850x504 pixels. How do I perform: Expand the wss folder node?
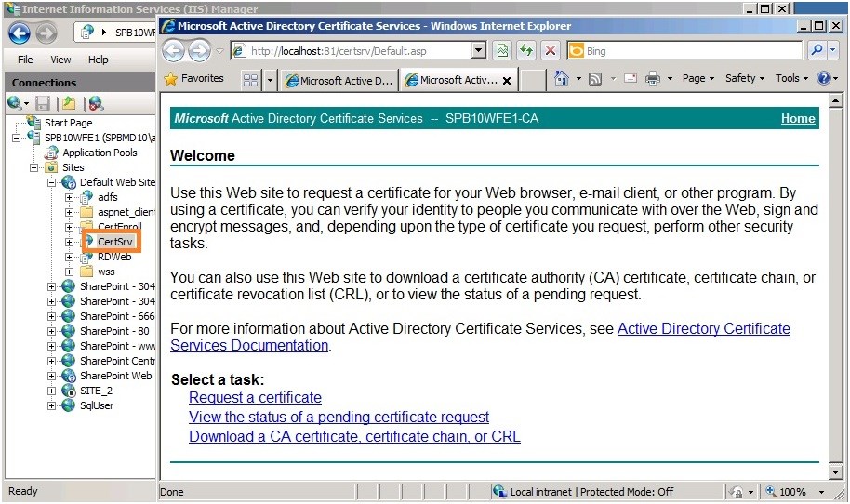coord(69,272)
